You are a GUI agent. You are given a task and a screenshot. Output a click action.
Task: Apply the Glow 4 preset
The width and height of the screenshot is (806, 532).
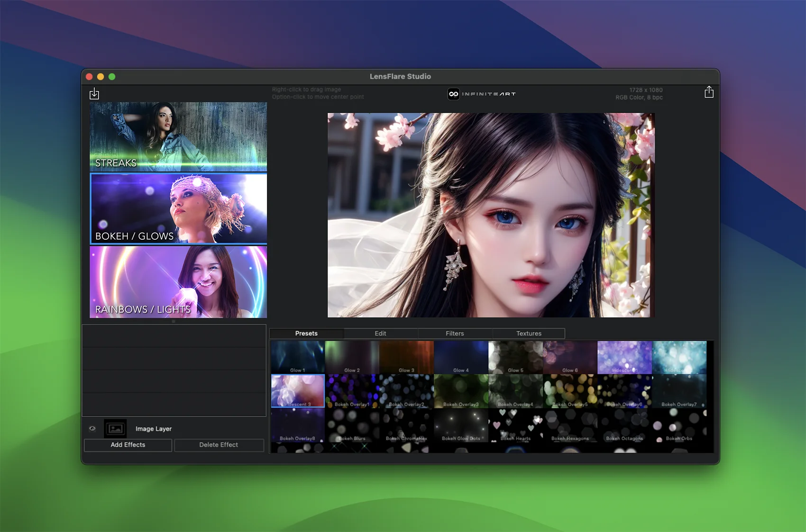click(461, 357)
